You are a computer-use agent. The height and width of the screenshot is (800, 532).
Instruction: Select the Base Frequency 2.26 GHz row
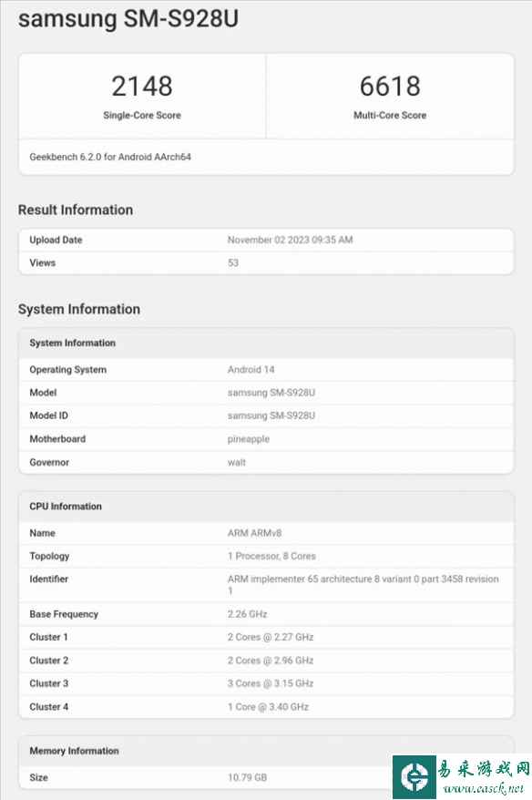pos(264,613)
